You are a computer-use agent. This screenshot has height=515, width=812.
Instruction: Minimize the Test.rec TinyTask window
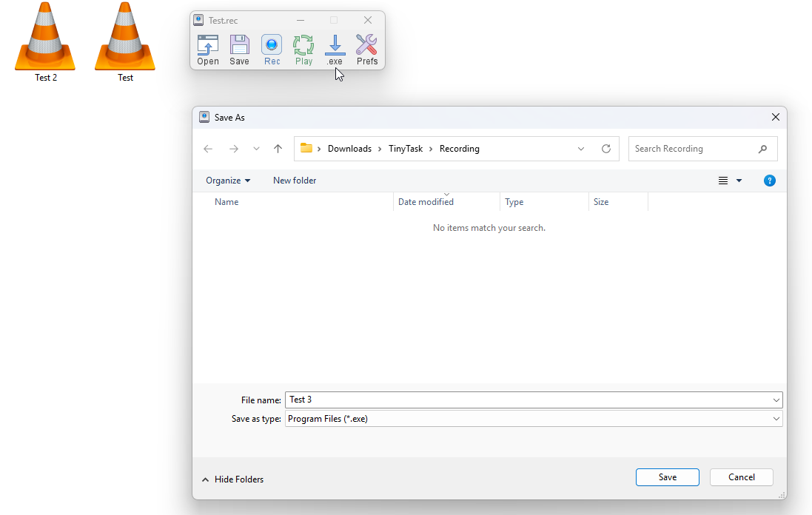[301, 20]
